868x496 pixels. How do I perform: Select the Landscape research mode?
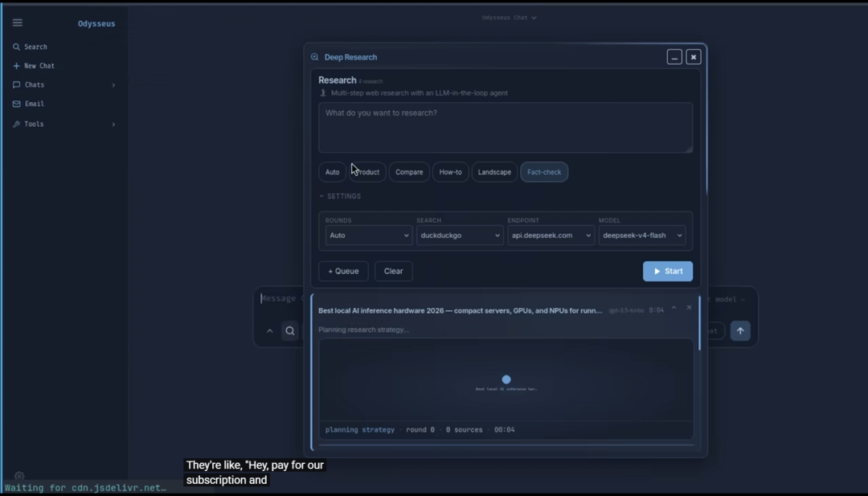point(494,172)
